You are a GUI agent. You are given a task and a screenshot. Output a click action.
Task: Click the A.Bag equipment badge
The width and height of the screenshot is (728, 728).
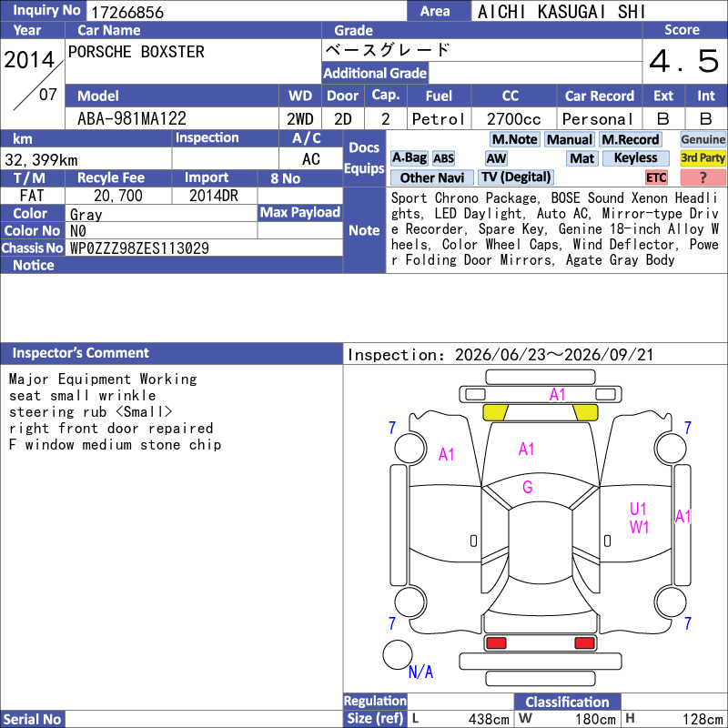pos(409,157)
